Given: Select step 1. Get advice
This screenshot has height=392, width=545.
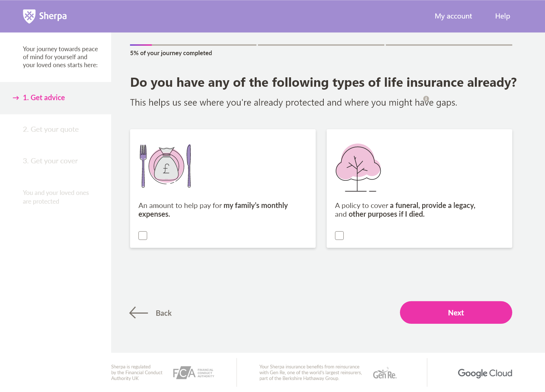Looking at the screenshot, I should 44,98.
